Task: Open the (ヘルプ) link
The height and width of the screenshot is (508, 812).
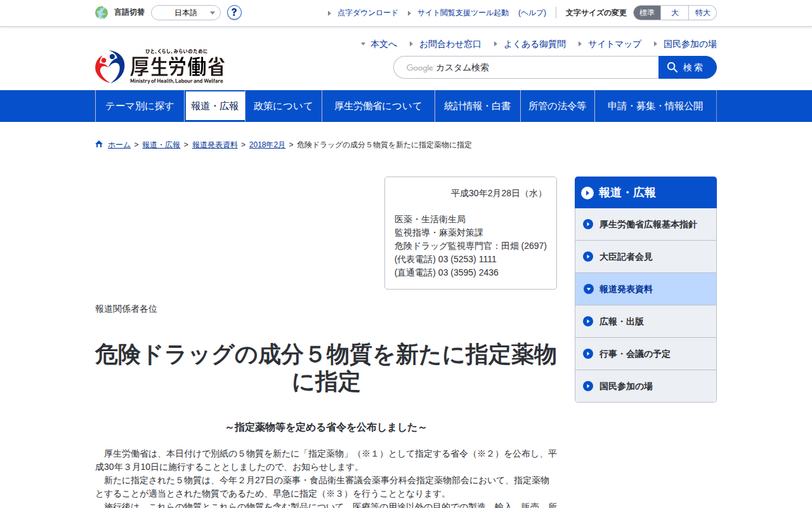Action: 532,13
